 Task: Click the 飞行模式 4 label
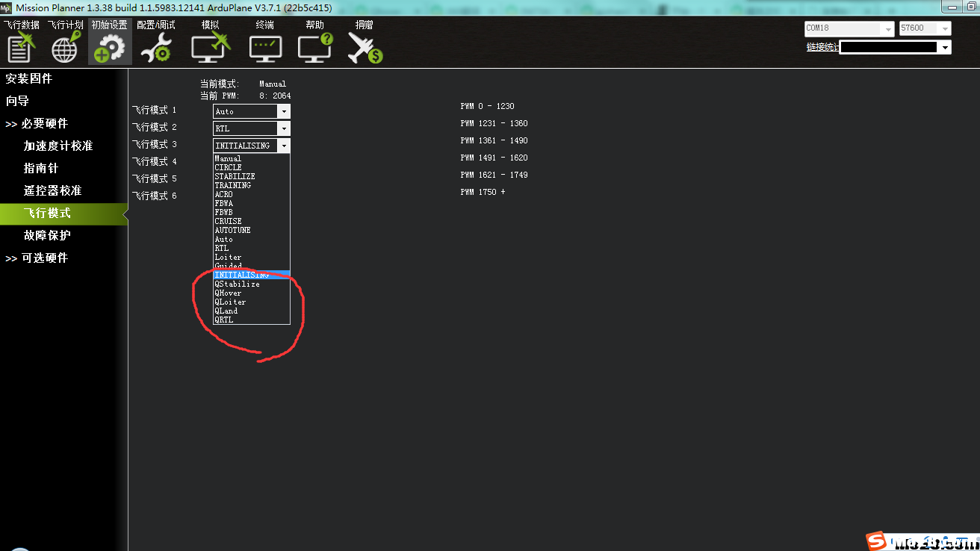155,161
